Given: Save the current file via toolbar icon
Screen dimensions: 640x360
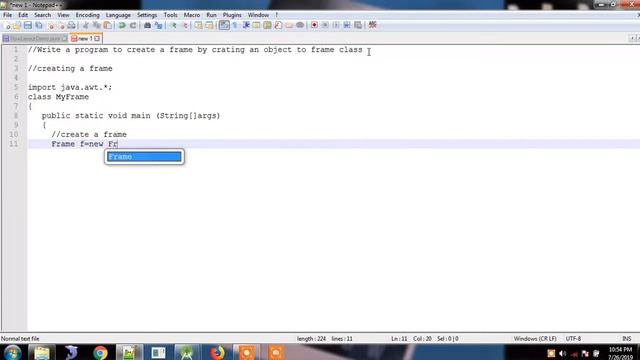Looking at the screenshot, I should coord(28,25).
